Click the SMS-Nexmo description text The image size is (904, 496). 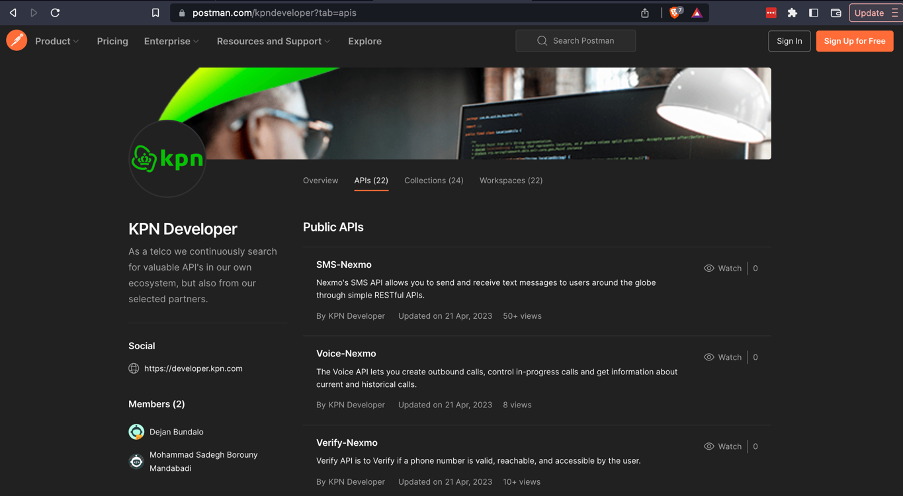486,289
